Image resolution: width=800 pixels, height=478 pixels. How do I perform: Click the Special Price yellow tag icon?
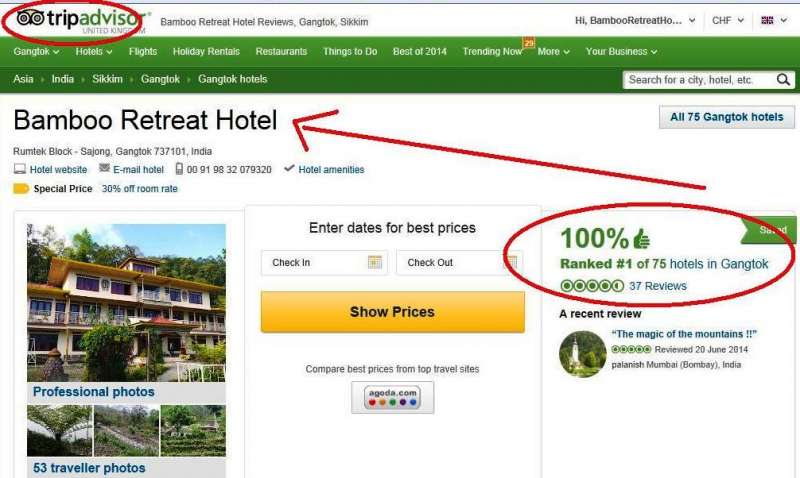click(21, 189)
